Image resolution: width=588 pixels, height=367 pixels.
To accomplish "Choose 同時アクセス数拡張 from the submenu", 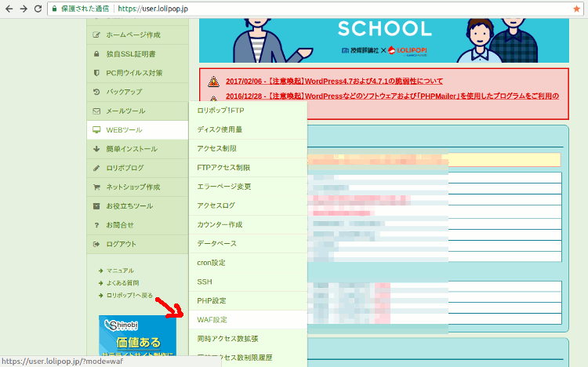I will point(248,339).
